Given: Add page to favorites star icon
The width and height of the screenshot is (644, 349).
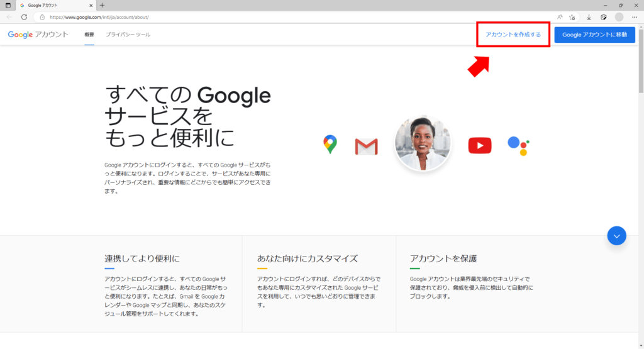Looking at the screenshot, I should [572, 17].
